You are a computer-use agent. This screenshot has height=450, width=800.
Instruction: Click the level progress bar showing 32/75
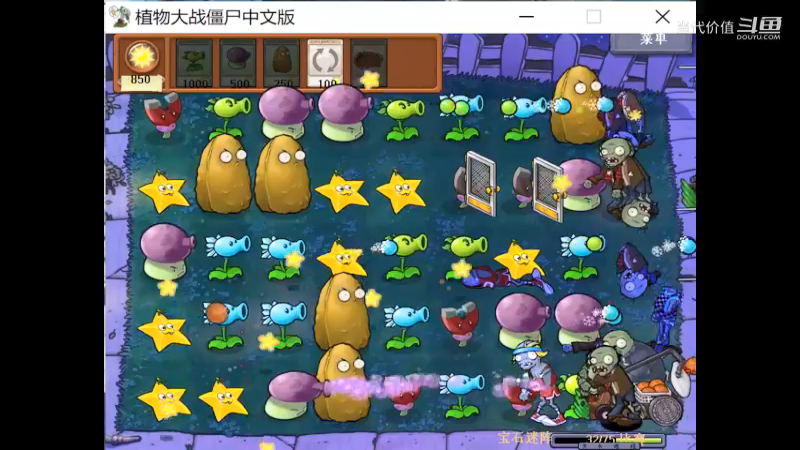click(x=608, y=439)
